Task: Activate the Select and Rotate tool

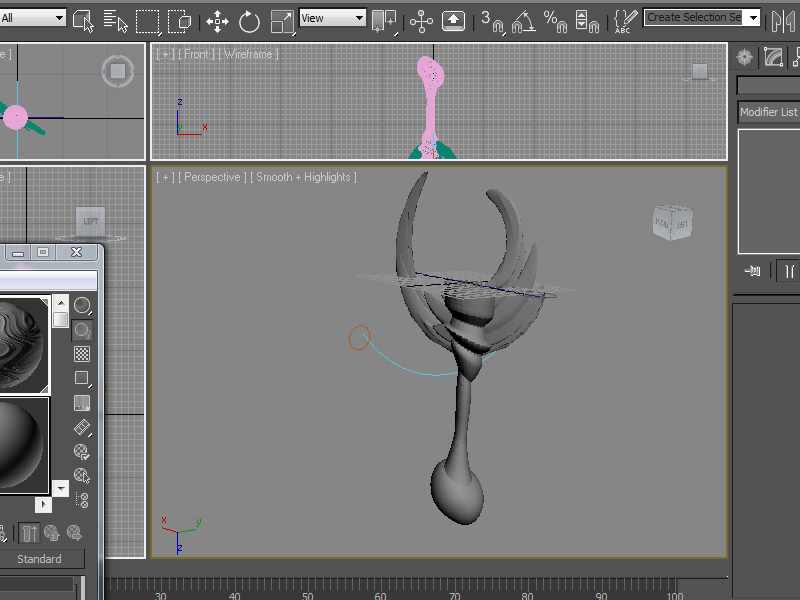Action: point(249,21)
